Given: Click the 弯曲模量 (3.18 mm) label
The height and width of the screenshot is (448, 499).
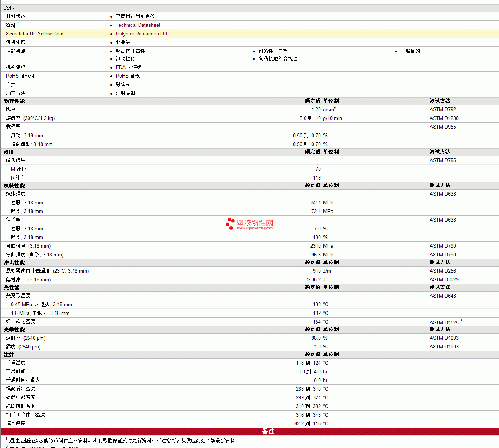Looking at the screenshot, I should point(28,246).
